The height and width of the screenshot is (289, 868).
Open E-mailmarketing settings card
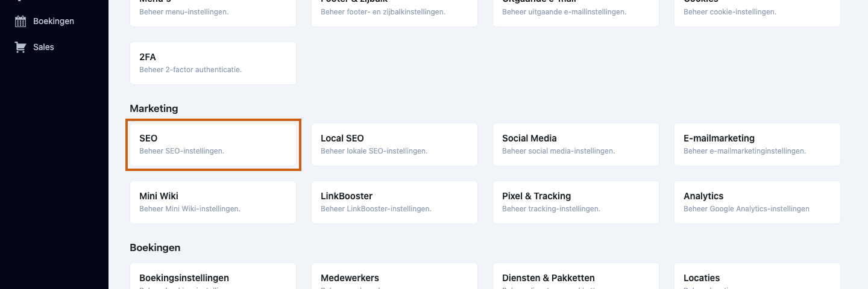tap(758, 144)
